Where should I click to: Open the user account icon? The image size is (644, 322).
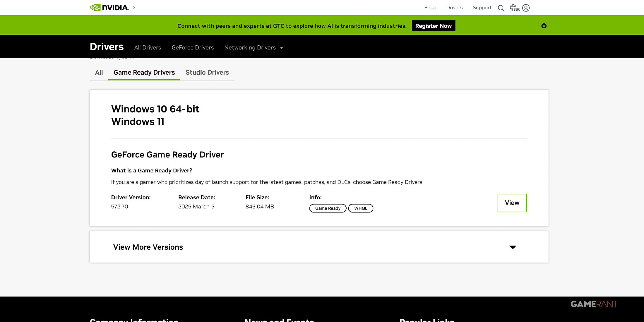(526, 8)
